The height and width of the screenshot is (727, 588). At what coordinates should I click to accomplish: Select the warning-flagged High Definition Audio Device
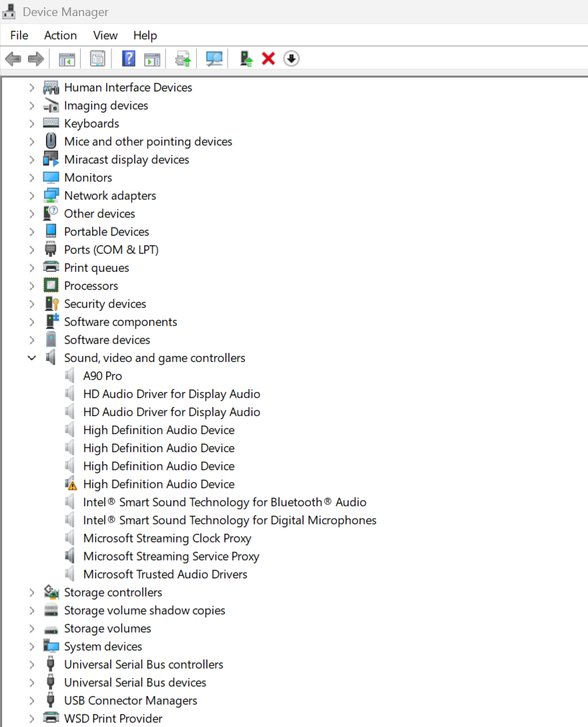pos(158,483)
